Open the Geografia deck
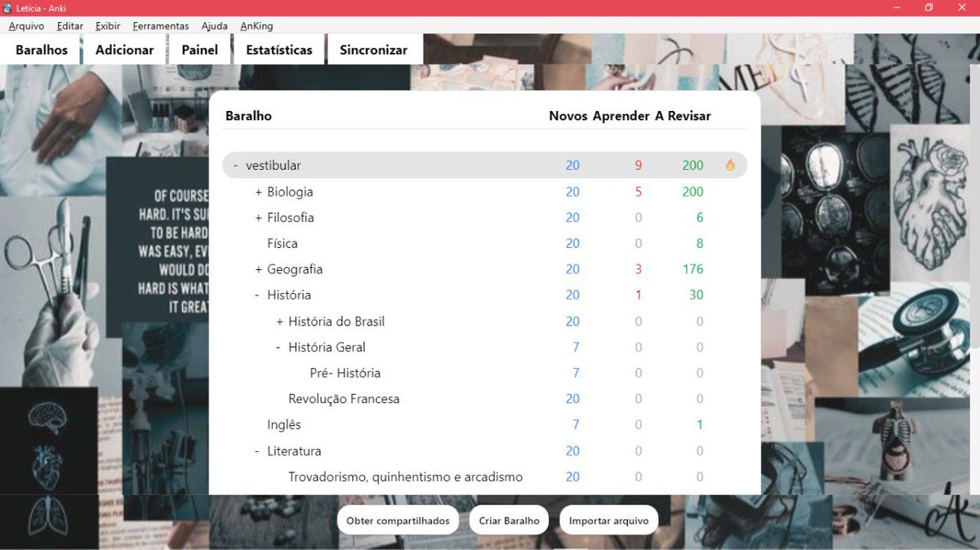Image resolution: width=980 pixels, height=550 pixels. pyautogui.click(x=295, y=269)
